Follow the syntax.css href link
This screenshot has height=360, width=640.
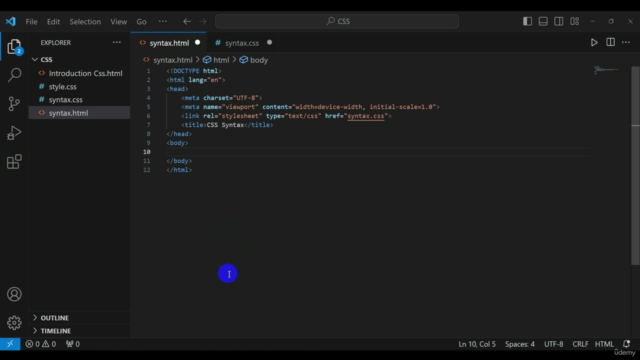[366, 116]
